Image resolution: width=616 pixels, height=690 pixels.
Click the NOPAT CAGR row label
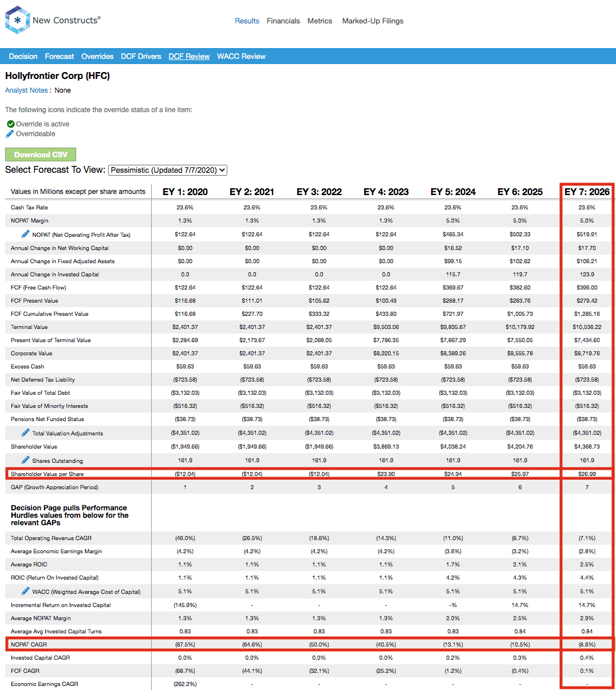tap(29, 645)
